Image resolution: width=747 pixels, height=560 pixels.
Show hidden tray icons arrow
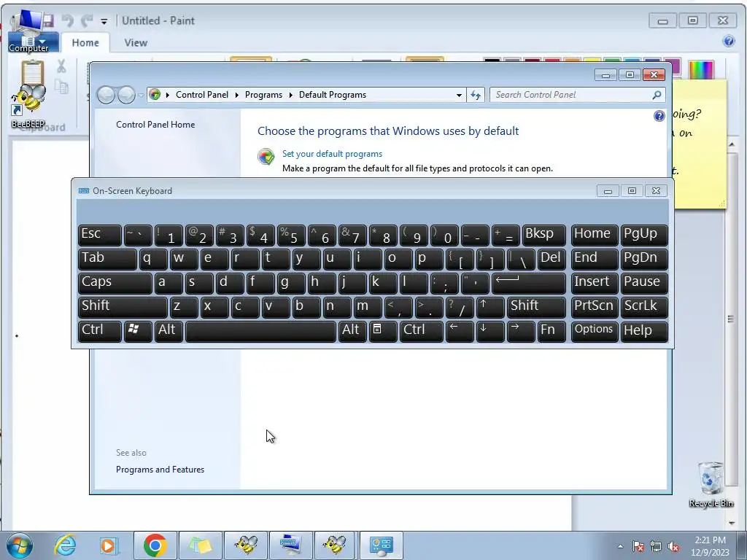point(620,546)
